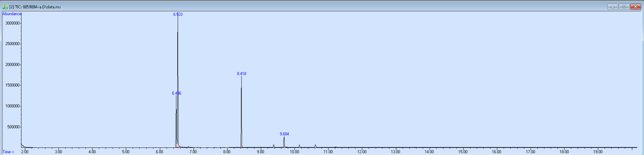Click the 3000000 abundance tick value
Viewport: 644px width, 155px height.
[12, 23]
